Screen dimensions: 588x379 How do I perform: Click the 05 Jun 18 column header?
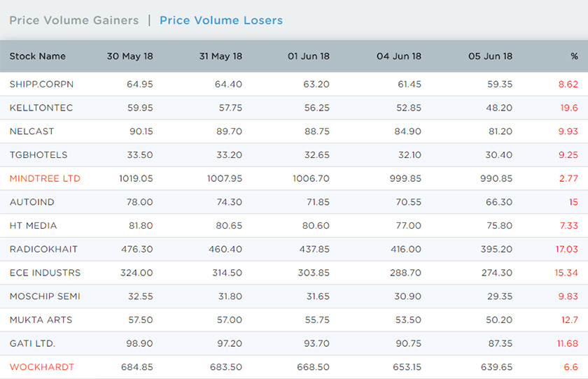click(490, 56)
